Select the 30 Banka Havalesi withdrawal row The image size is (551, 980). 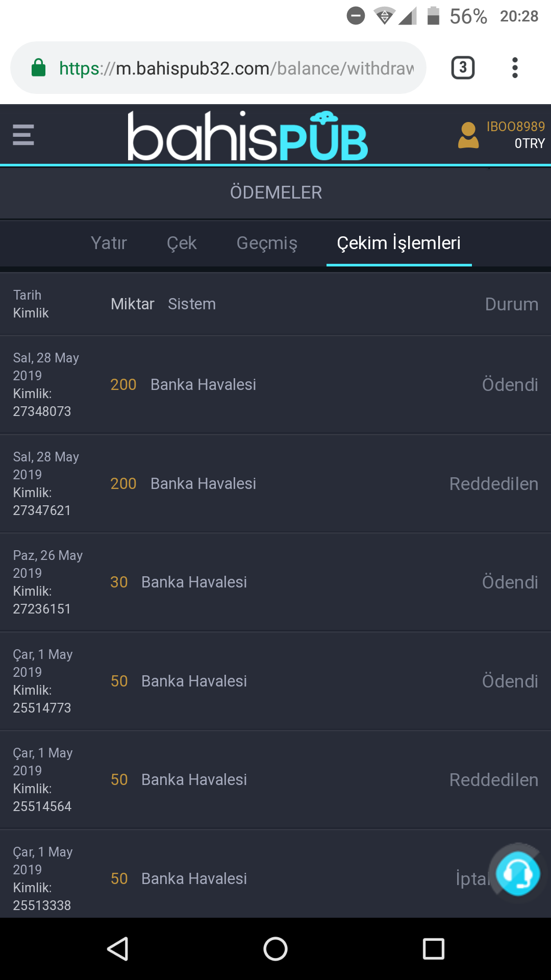click(275, 582)
